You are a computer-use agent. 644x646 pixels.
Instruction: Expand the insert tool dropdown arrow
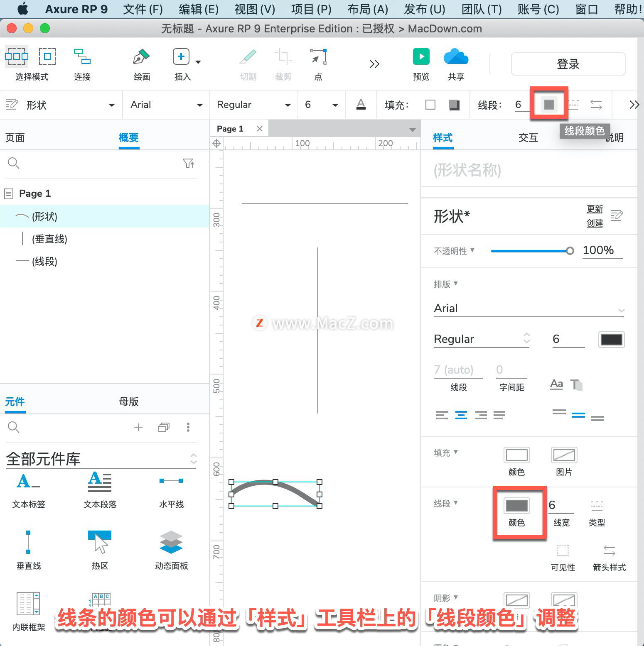[198, 62]
